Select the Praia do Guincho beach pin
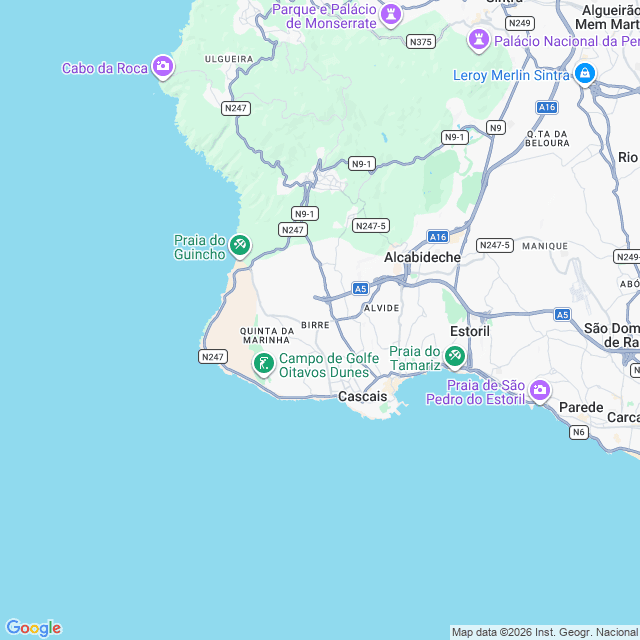Image resolution: width=640 pixels, height=640 pixels. [x=240, y=245]
